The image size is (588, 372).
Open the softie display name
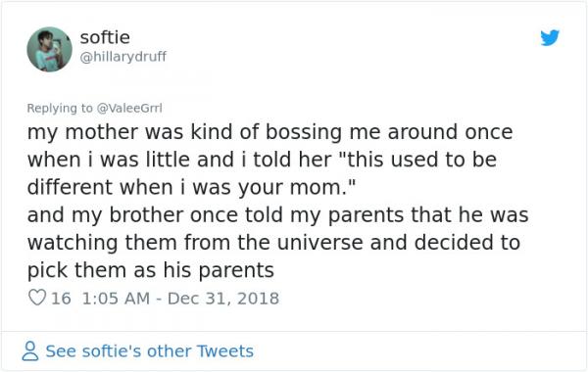(x=105, y=37)
